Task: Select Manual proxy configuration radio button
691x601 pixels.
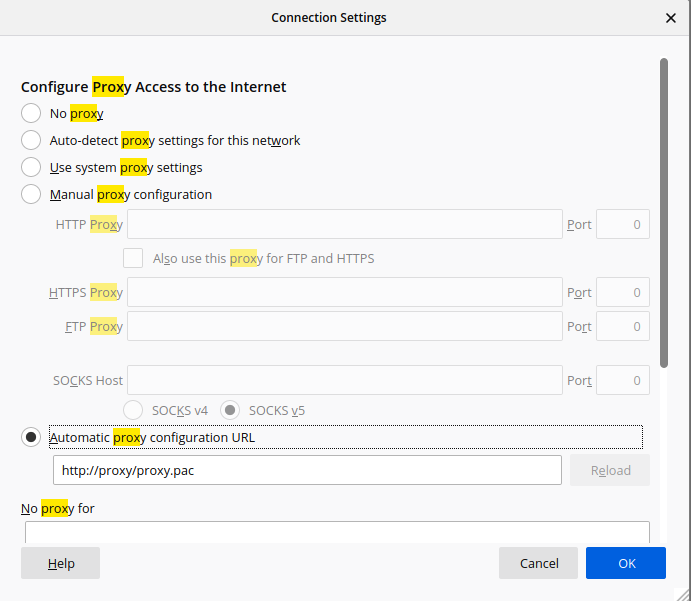Action: tap(31, 194)
